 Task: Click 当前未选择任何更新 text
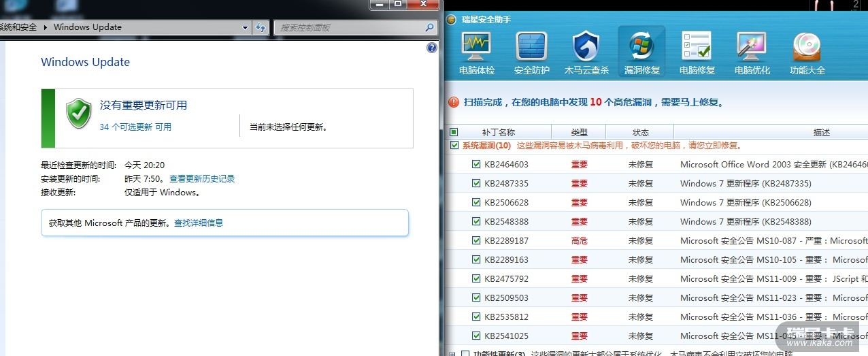[288, 127]
